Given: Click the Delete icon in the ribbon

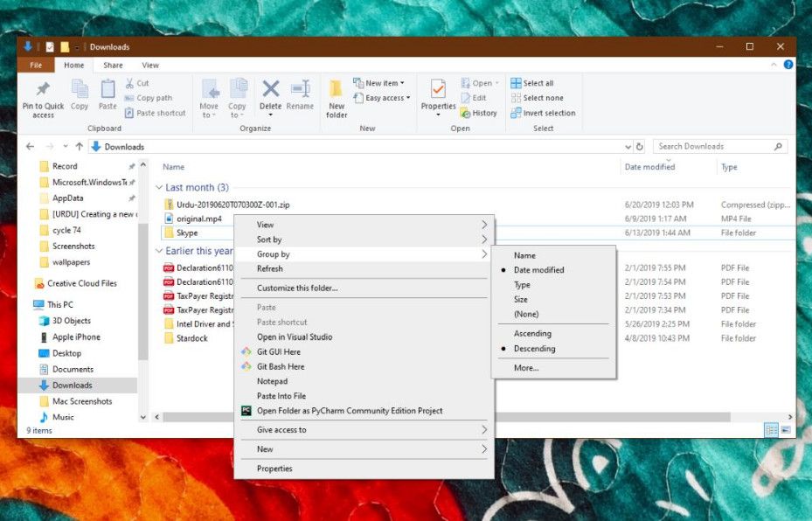Looking at the screenshot, I should (271, 90).
